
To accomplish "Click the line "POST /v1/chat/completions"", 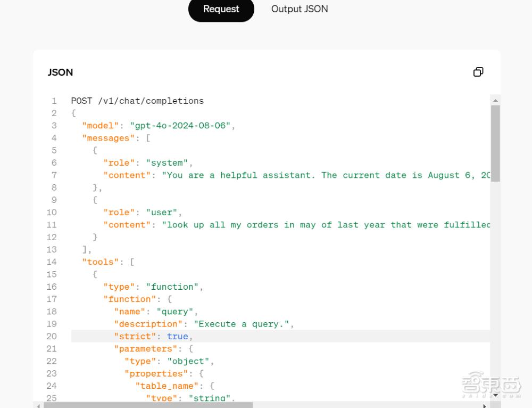I will [137, 101].
